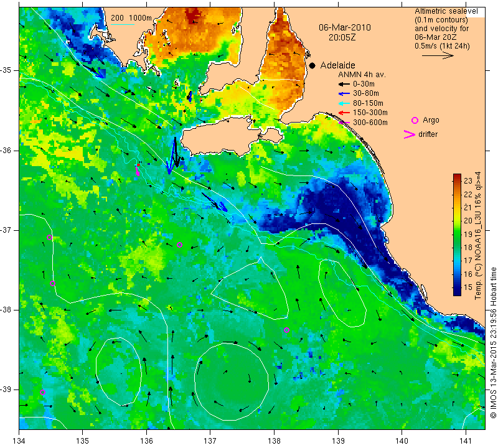Screen dimensions: 498x448
Task: Click the Argo float marker near 134.5E 37.1S
Action: (x=49, y=238)
